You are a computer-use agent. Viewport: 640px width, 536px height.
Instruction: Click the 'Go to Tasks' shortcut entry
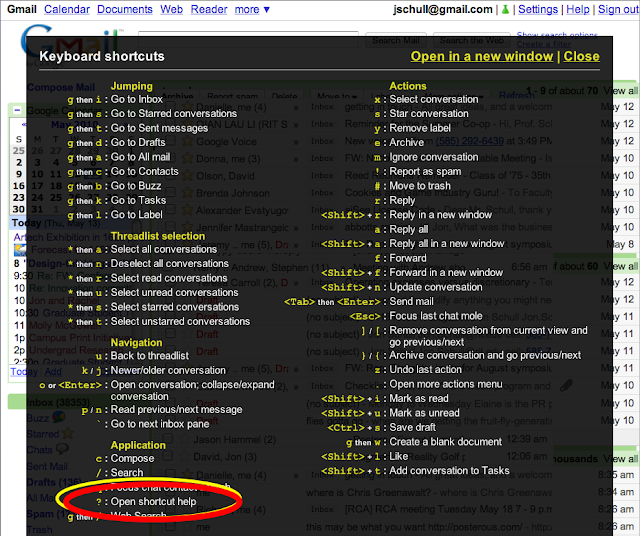pos(138,200)
